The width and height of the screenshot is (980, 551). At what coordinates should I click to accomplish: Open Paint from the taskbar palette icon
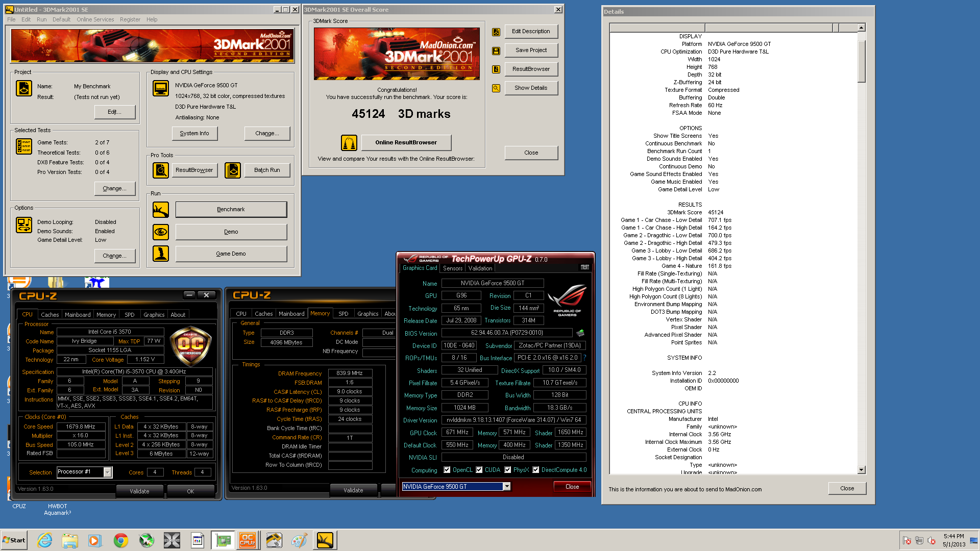(300, 540)
